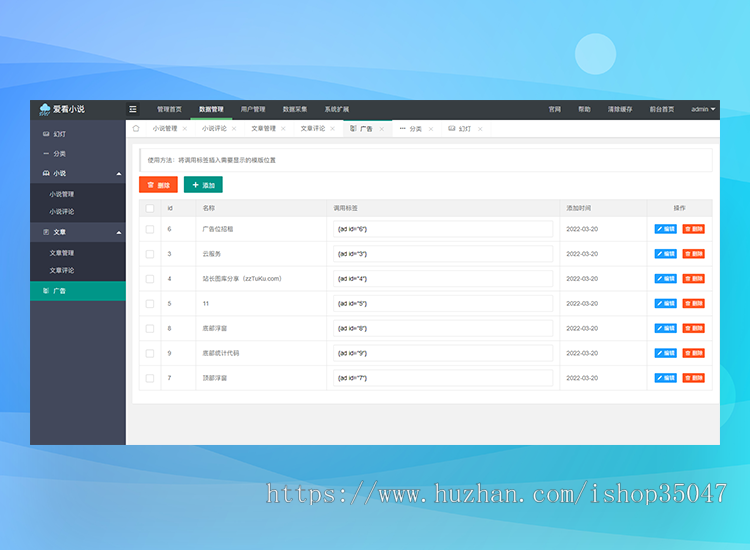Close the 小说管理 tab
750x550 pixels.
pyautogui.click(x=185, y=129)
